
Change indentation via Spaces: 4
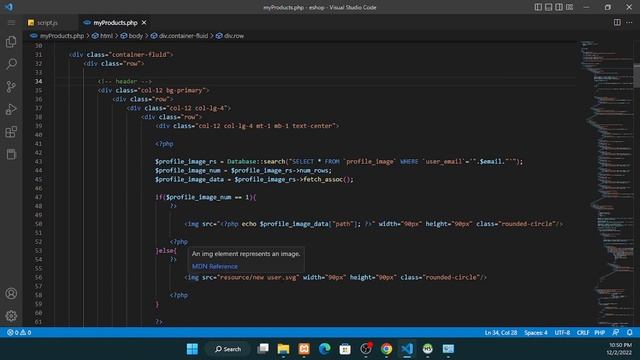pyautogui.click(x=536, y=333)
